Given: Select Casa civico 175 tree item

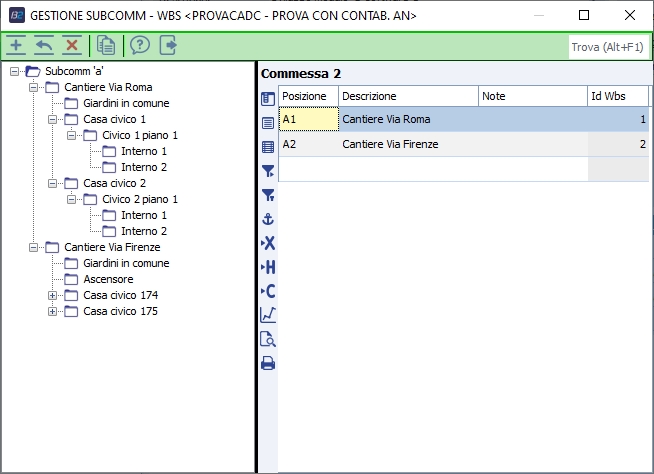Looking at the screenshot, I should 121,311.
